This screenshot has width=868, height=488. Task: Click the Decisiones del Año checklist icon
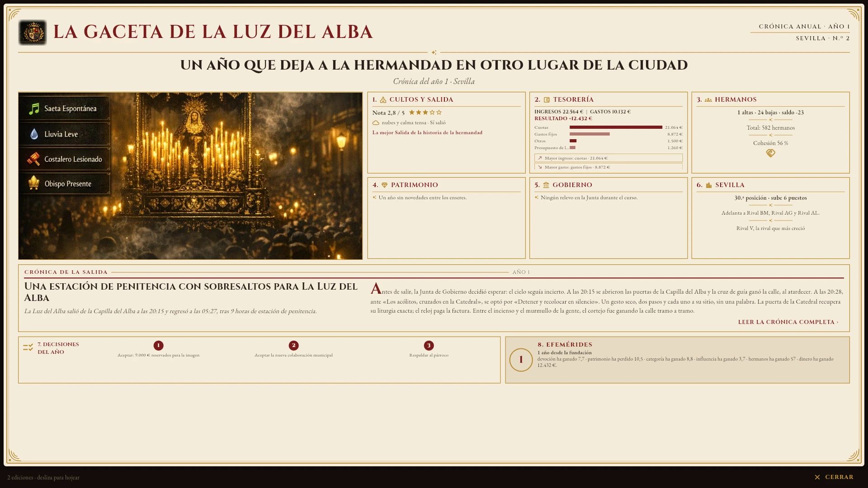[x=28, y=347]
